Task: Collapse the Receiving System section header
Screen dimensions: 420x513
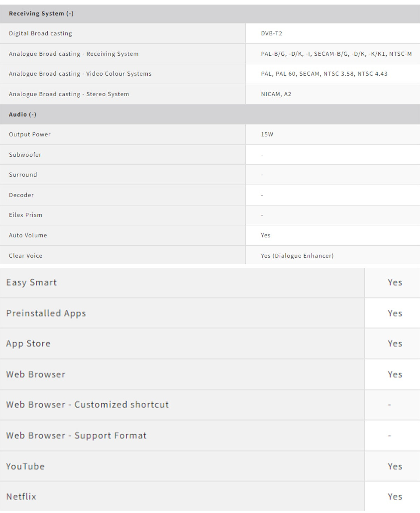Action: tap(41, 14)
